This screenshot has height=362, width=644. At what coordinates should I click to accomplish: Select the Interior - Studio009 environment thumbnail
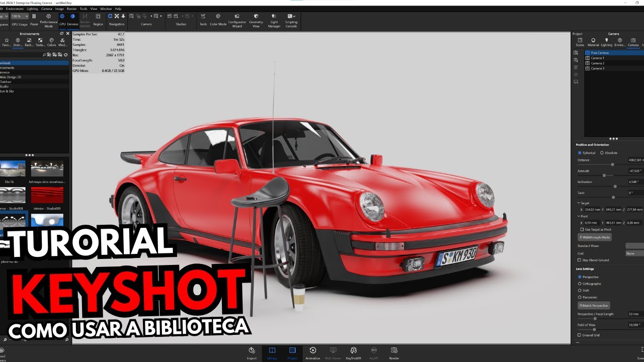(47, 197)
